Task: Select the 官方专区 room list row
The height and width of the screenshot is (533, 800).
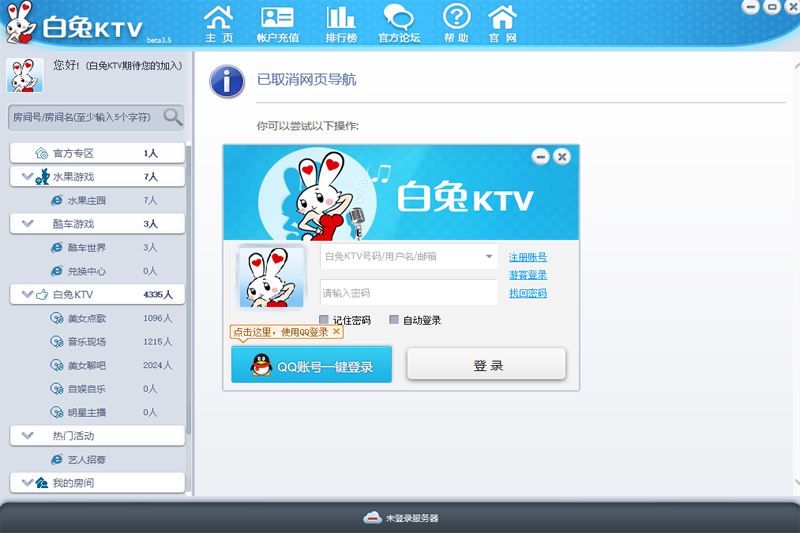Action: (97, 153)
